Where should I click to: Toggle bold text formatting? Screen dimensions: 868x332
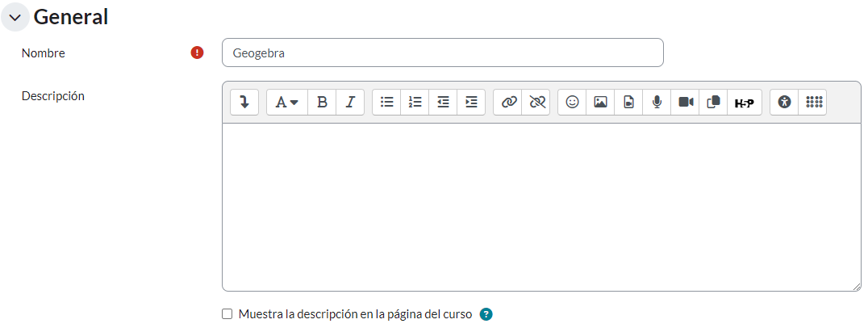[322, 103]
